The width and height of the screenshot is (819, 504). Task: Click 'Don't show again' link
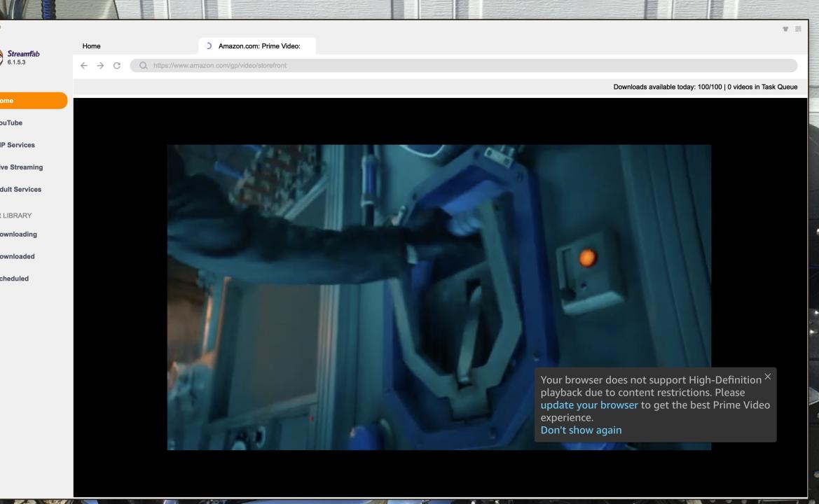click(x=581, y=430)
